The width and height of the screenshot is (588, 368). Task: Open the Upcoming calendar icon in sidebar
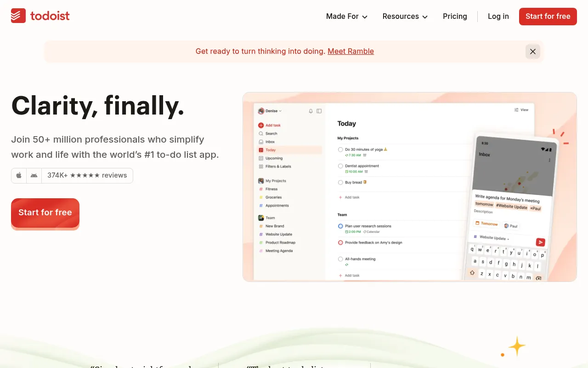point(261,158)
